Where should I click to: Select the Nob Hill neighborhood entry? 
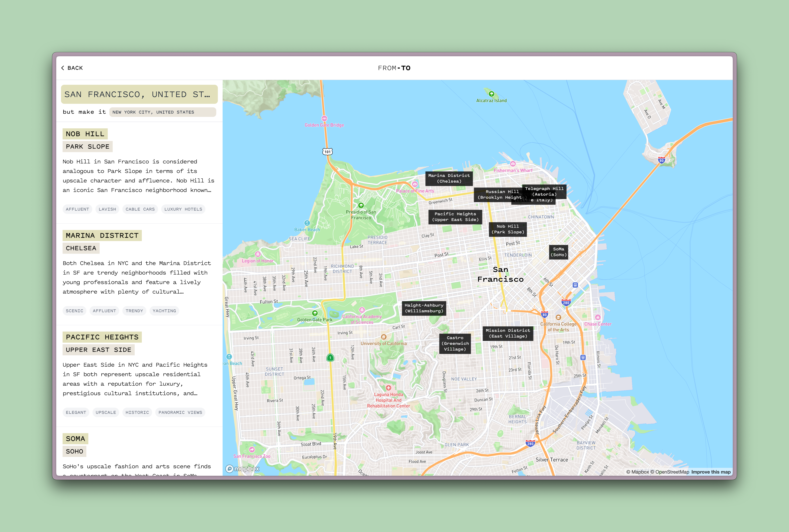click(x=85, y=134)
